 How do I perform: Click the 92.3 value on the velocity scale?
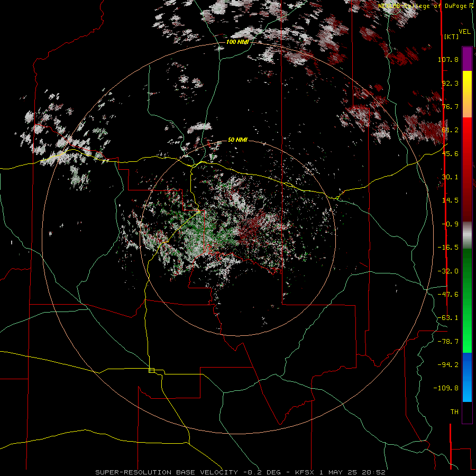(450, 83)
